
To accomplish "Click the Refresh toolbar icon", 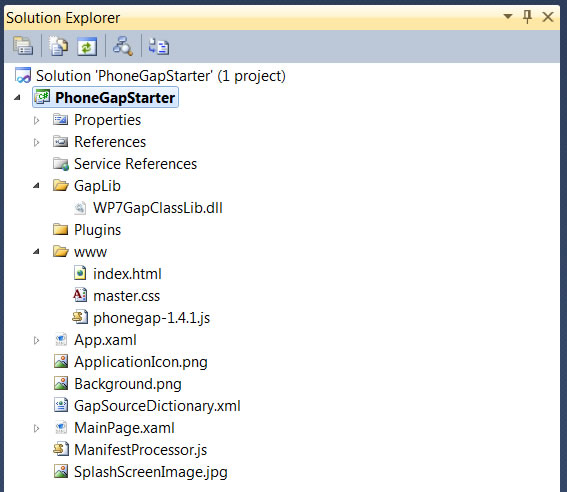I will coord(87,47).
